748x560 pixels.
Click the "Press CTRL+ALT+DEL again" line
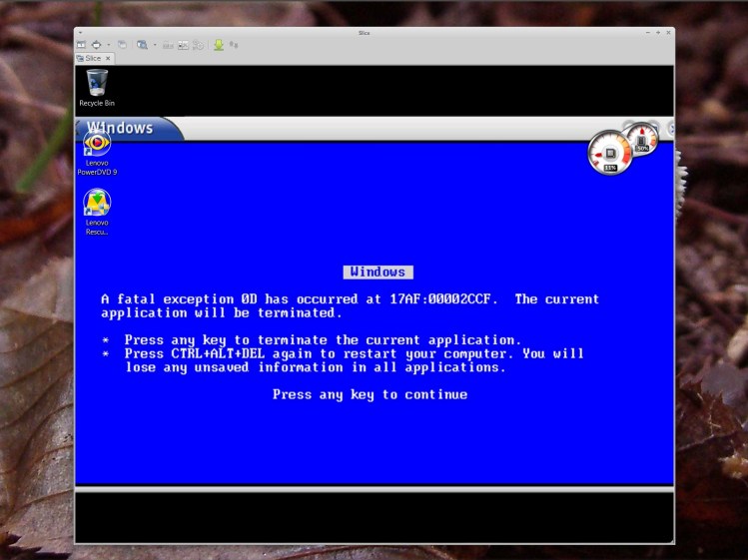[x=354, y=354]
